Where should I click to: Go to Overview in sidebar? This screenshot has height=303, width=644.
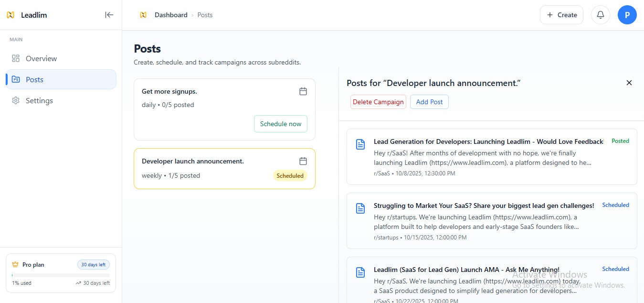61,58
